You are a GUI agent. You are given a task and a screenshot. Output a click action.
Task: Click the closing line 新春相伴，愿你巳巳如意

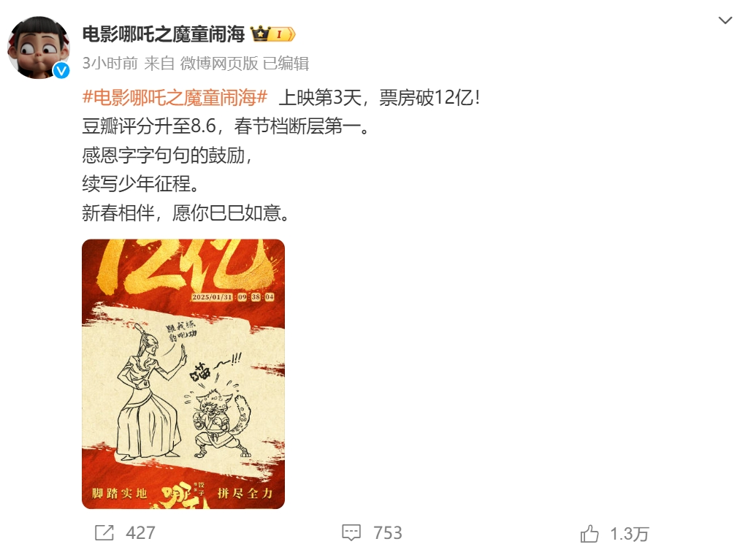point(186,213)
